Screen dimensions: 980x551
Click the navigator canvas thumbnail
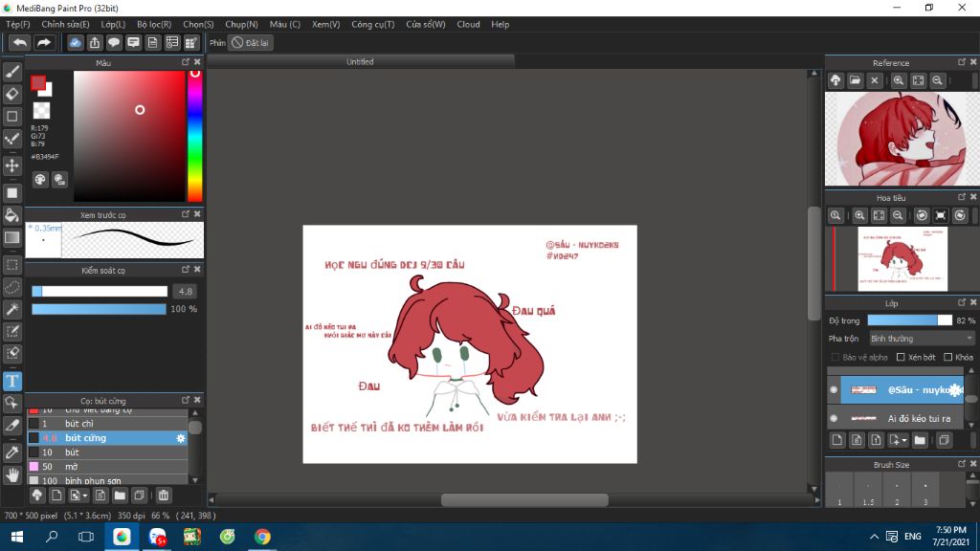pyautogui.click(x=902, y=258)
